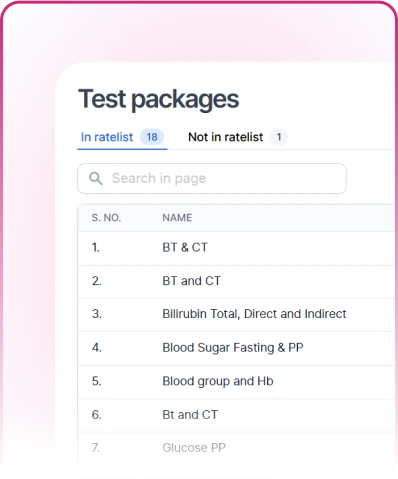Screen dimensions: 398x479
Task: Click the Test packages heading
Action: pyautogui.click(x=159, y=99)
